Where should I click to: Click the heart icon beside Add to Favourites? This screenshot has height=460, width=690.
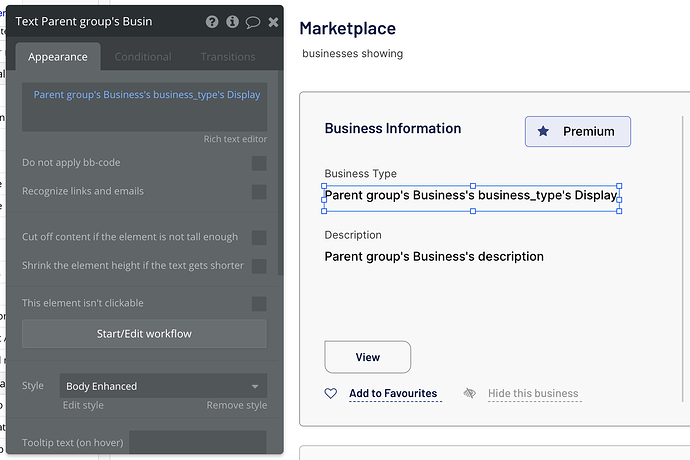point(331,394)
